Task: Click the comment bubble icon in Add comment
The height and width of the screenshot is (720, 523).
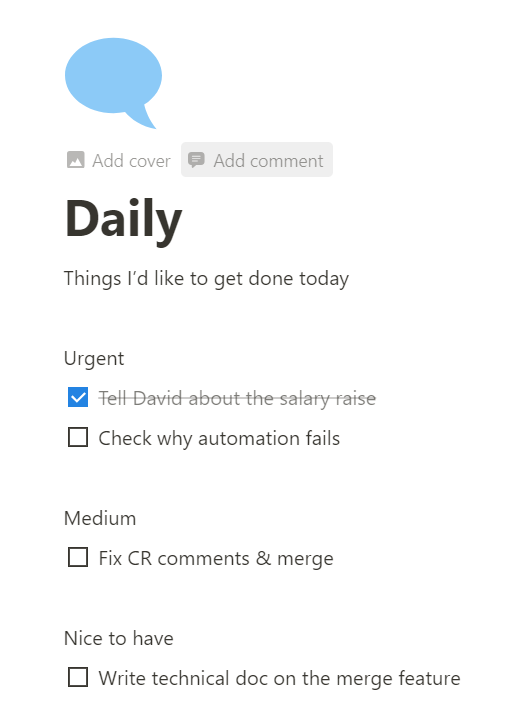Action: coord(197,160)
